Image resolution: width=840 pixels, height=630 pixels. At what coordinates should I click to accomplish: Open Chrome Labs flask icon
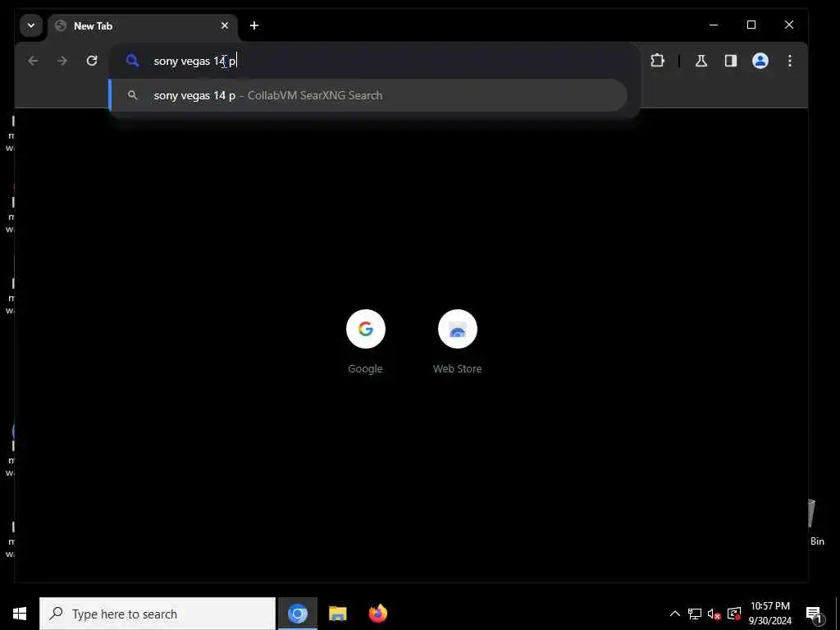coord(701,61)
